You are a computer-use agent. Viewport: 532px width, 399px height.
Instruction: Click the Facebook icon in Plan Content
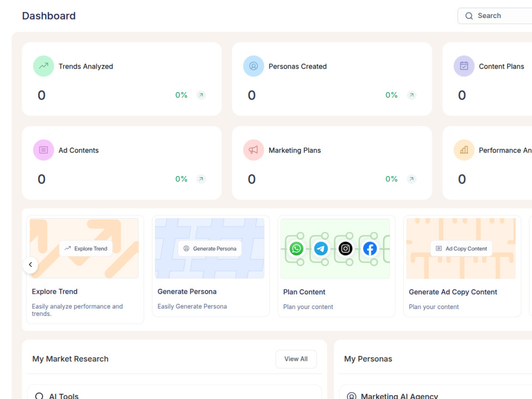pyautogui.click(x=370, y=248)
